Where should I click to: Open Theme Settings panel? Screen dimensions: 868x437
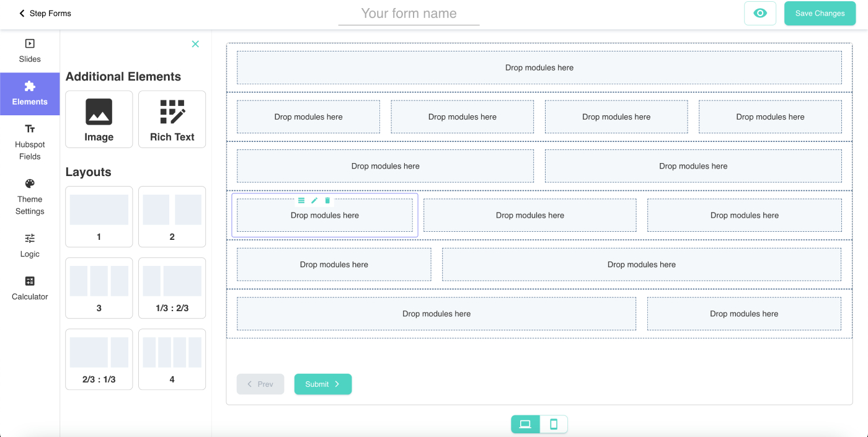click(x=30, y=196)
